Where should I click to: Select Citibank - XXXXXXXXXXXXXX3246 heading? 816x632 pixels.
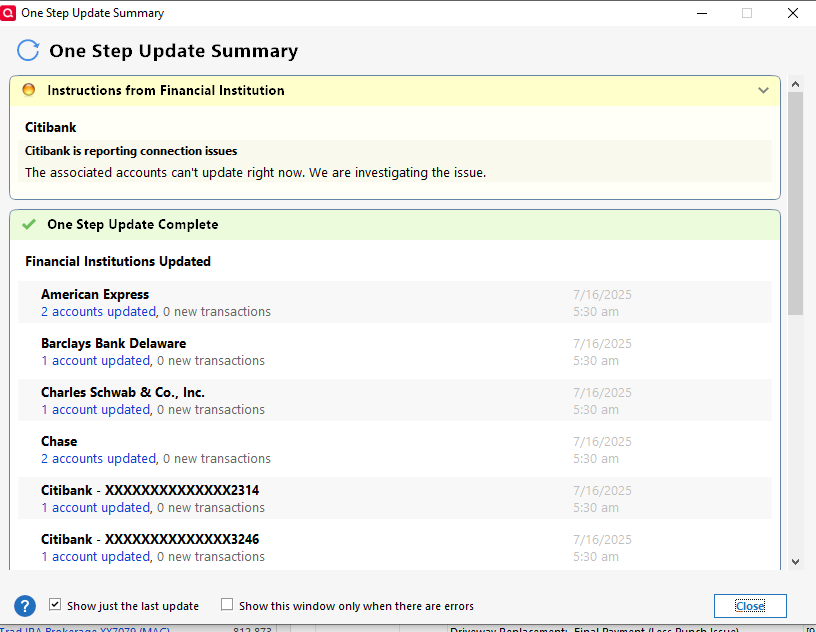click(x=150, y=539)
